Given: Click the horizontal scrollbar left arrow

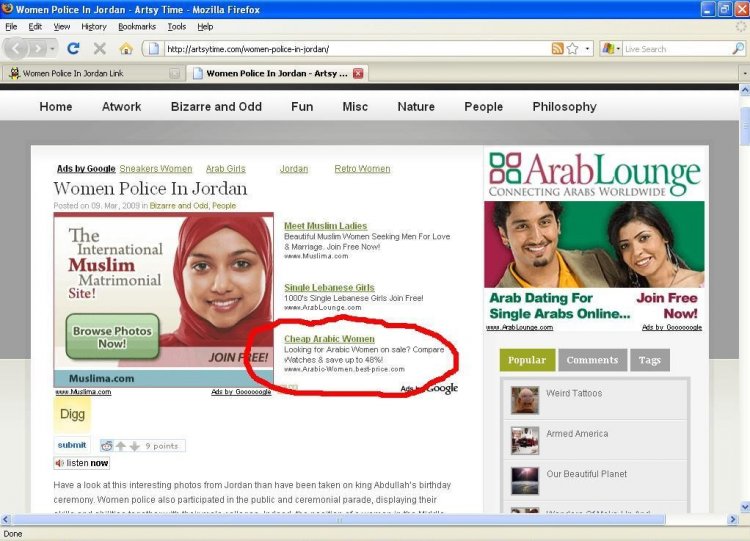Looking at the screenshot, I should [x=6, y=519].
